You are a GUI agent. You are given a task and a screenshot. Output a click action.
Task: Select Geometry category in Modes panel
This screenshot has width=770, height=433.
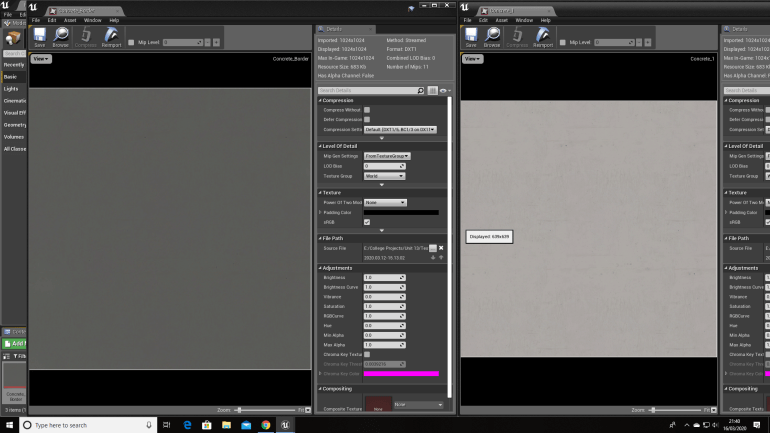pos(15,125)
